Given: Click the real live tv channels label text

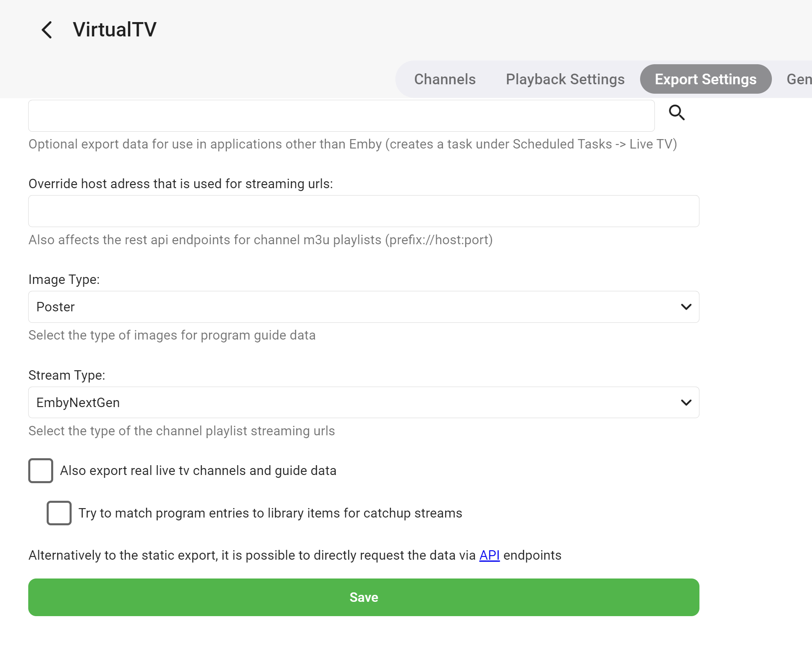Looking at the screenshot, I should [198, 470].
